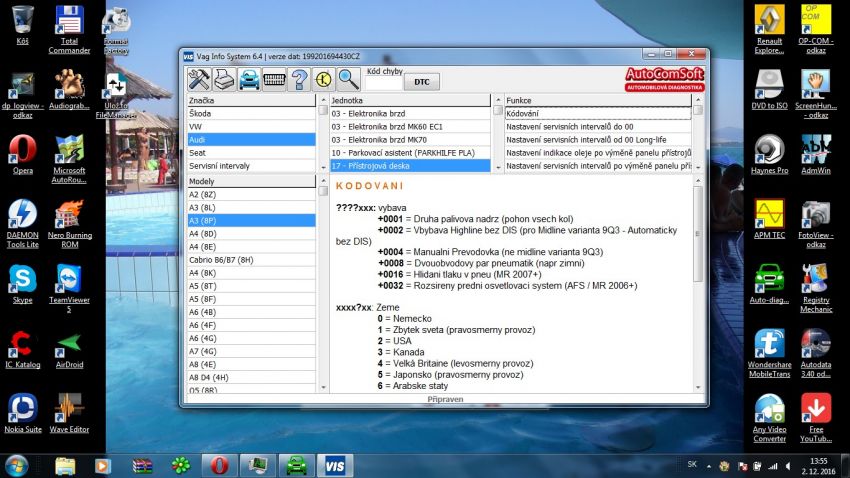Screen dimensions: 850x478
Task: Click the hammer and wrench settings icon
Action: point(198,81)
